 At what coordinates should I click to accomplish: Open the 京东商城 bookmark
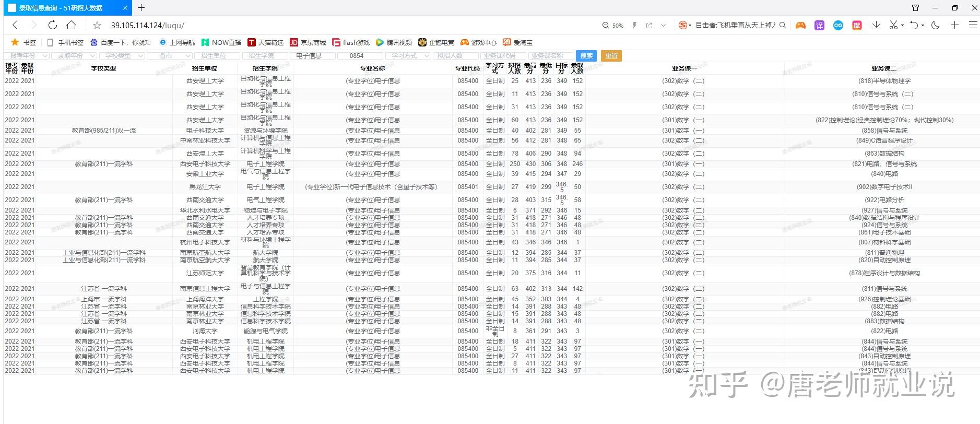coord(308,42)
